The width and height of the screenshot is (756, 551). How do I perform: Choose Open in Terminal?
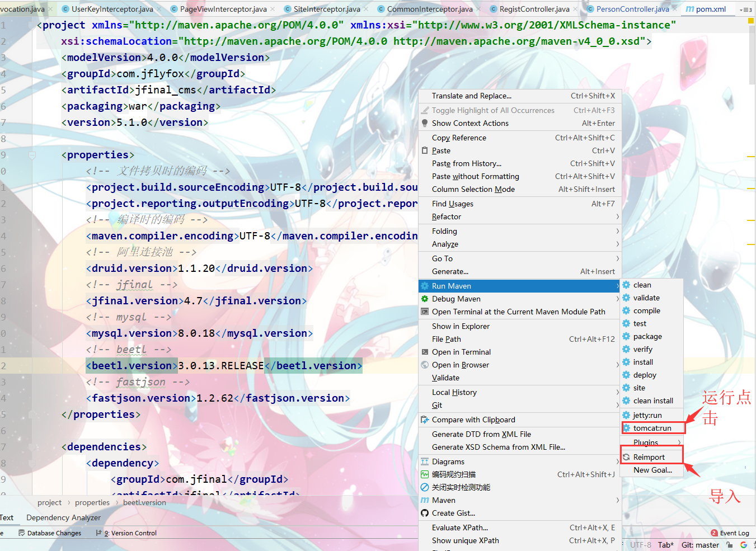[x=520, y=352]
